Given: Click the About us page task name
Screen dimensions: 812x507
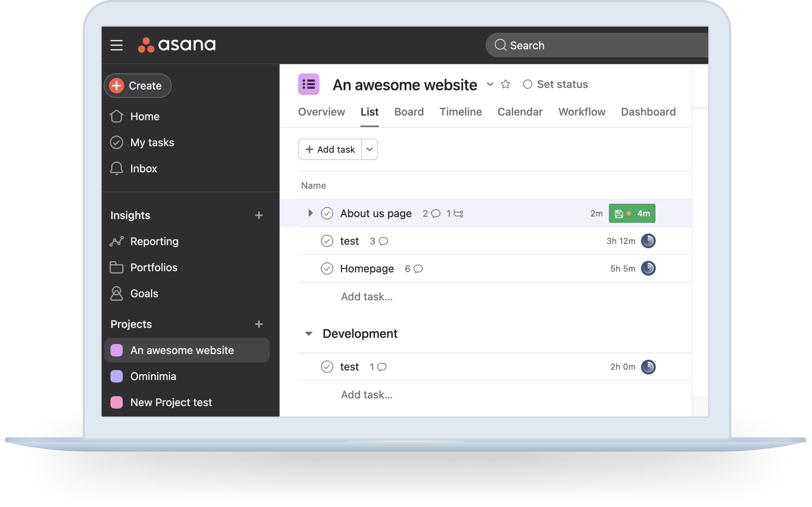Looking at the screenshot, I should 376,214.
